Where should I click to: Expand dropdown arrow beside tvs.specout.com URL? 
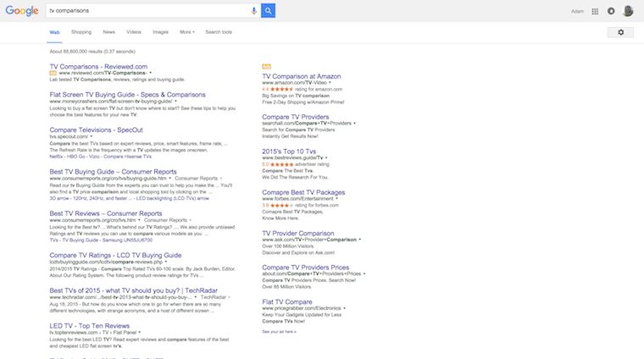click(x=92, y=136)
